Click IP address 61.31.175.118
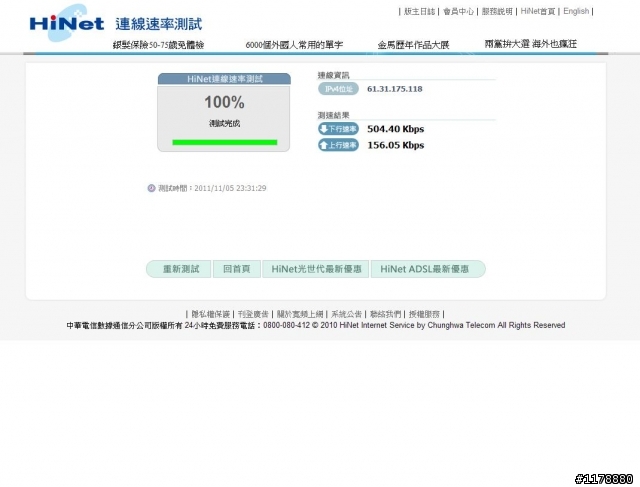The width and height of the screenshot is (640, 487). pyautogui.click(x=395, y=89)
